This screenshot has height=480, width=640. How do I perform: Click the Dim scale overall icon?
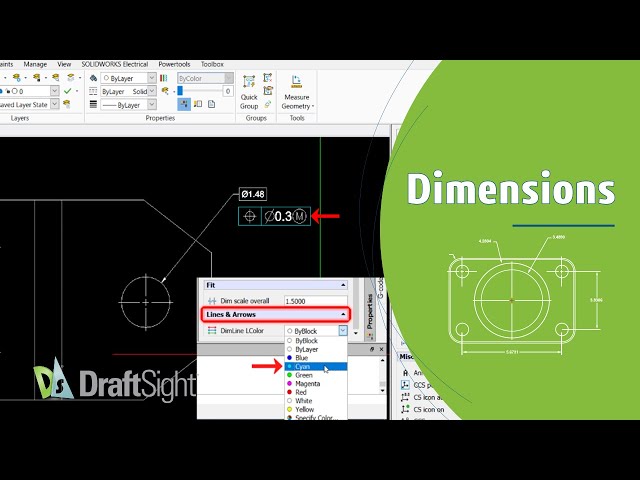point(212,301)
